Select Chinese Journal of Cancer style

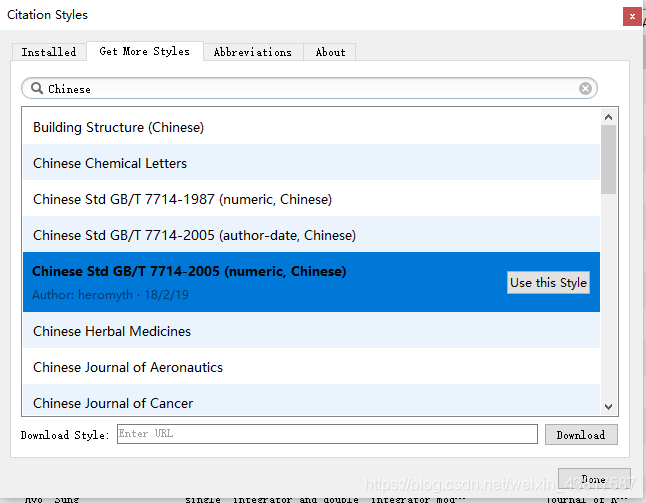click(311, 400)
